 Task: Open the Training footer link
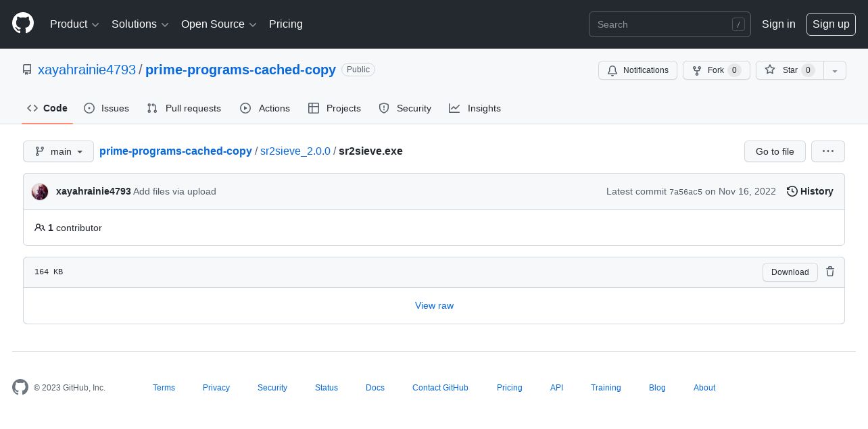[x=606, y=388]
